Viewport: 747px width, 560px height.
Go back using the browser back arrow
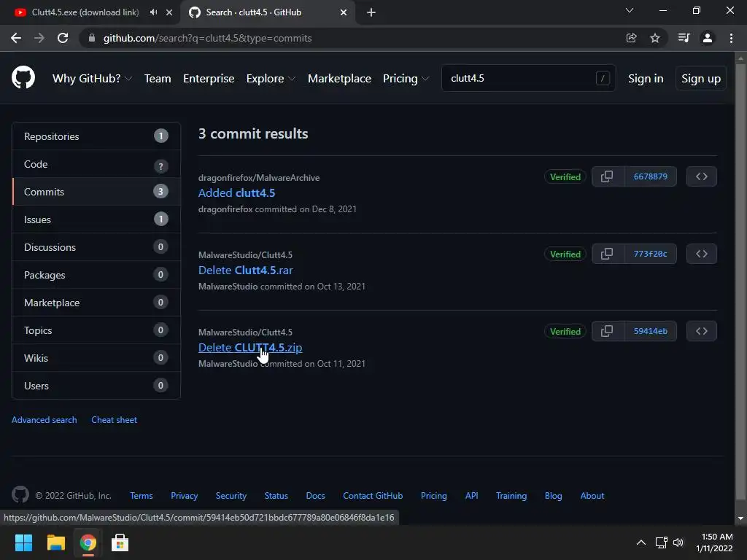click(16, 38)
